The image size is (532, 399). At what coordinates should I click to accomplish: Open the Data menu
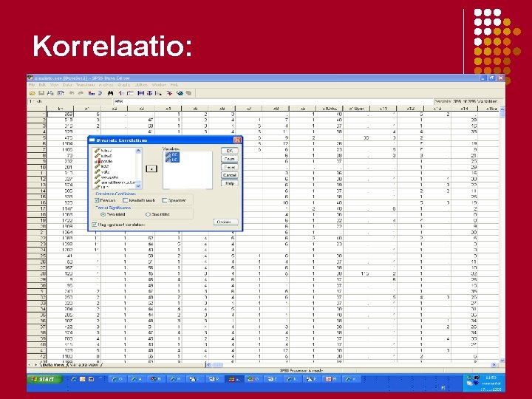coord(67,85)
